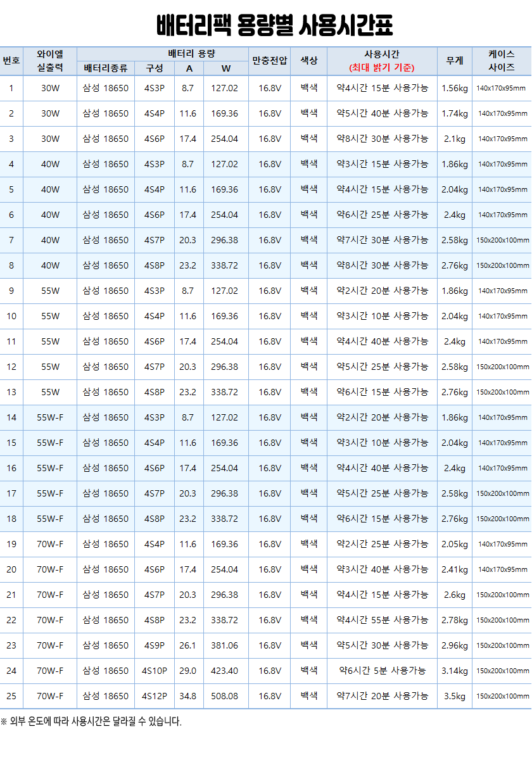Click the 번호 column header

pyautogui.click(x=11, y=61)
